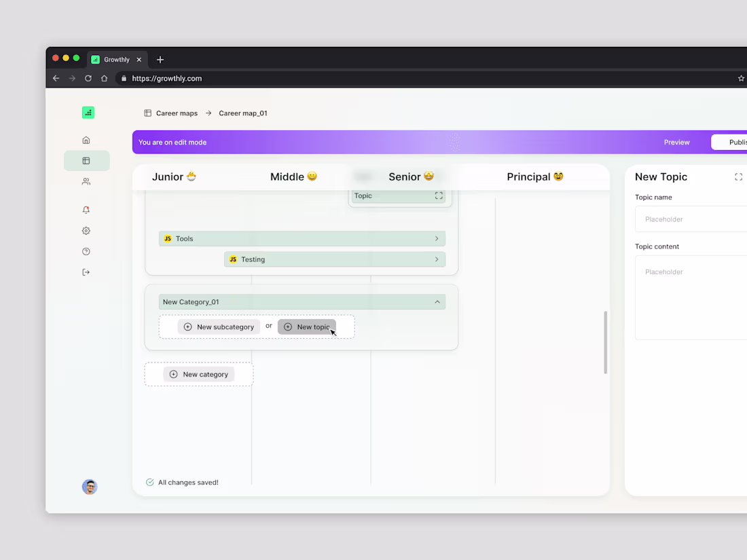Click the JS badge on the Tools card

point(167,238)
